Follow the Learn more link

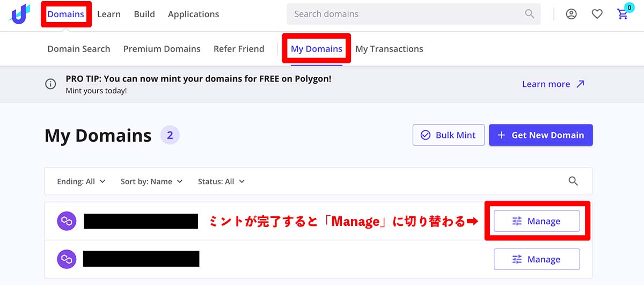pos(546,84)
